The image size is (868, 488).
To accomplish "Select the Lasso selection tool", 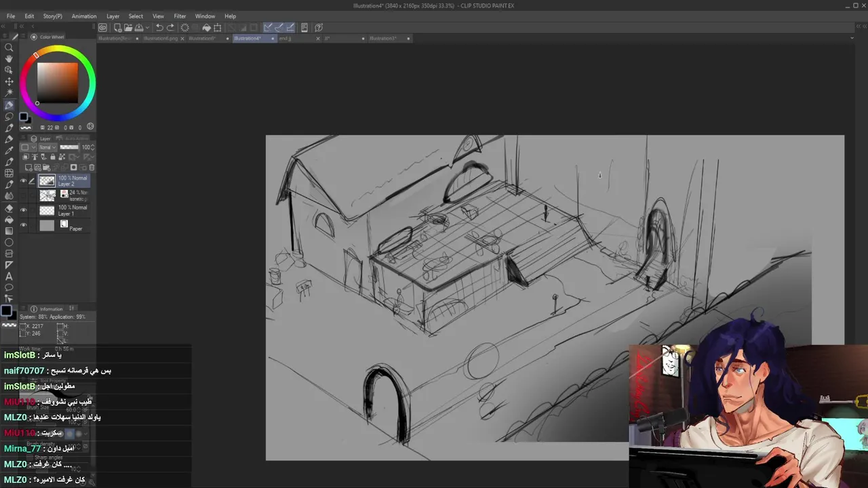I will (x=9, y=117).
